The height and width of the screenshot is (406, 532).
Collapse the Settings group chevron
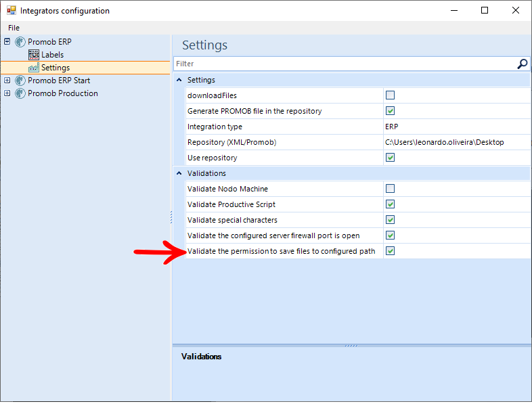click(x=179, y=80)
